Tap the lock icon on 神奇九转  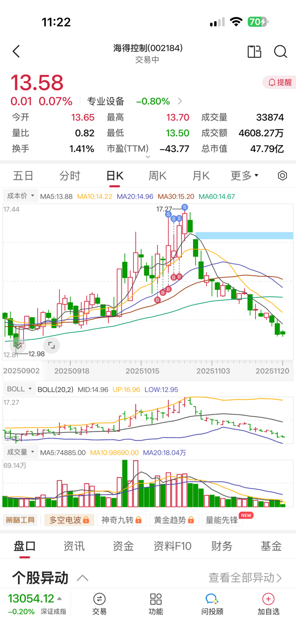(x=138, y=520)
